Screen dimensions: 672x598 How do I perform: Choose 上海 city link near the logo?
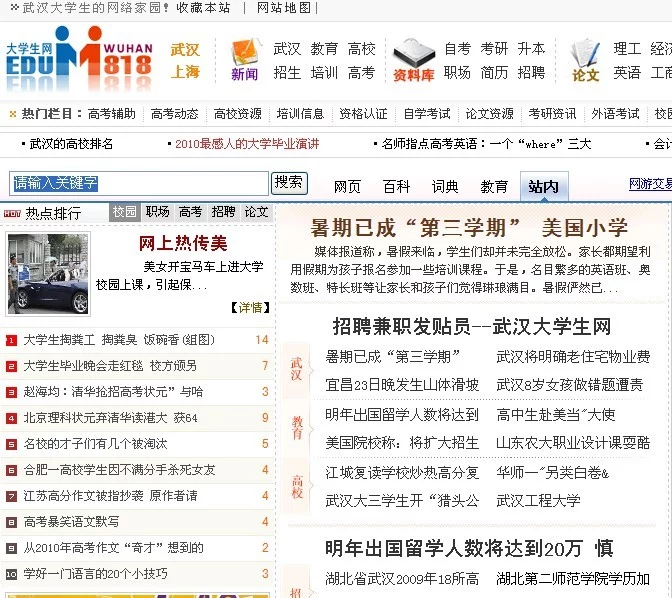[x=185, y=72]
